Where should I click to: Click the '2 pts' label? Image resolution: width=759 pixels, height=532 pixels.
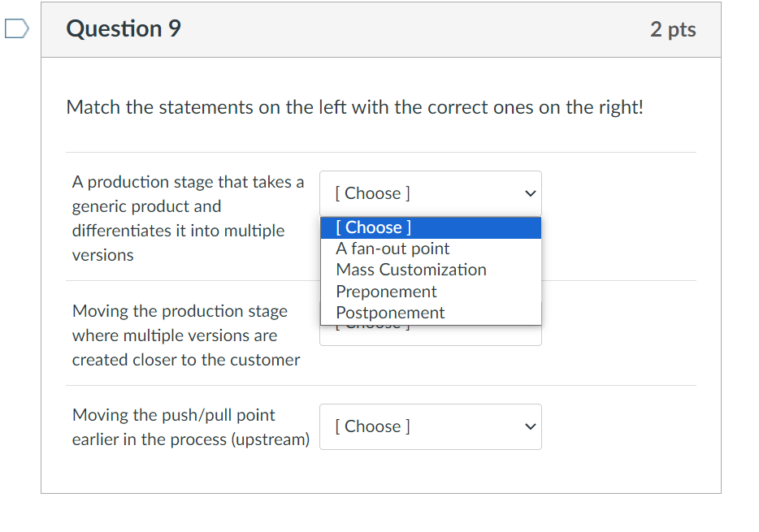tap(673, 28)
